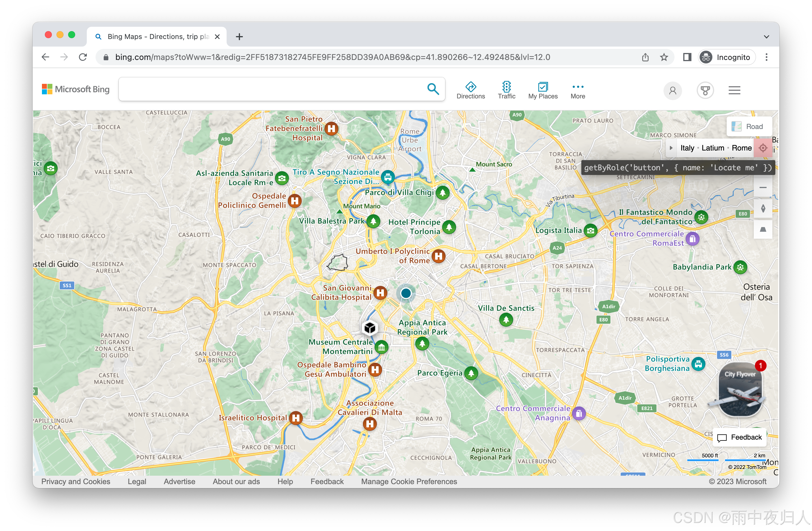The width and height of the screenshot is (812, 531).
Task: Open the More options menu
Action: point(578,90)
